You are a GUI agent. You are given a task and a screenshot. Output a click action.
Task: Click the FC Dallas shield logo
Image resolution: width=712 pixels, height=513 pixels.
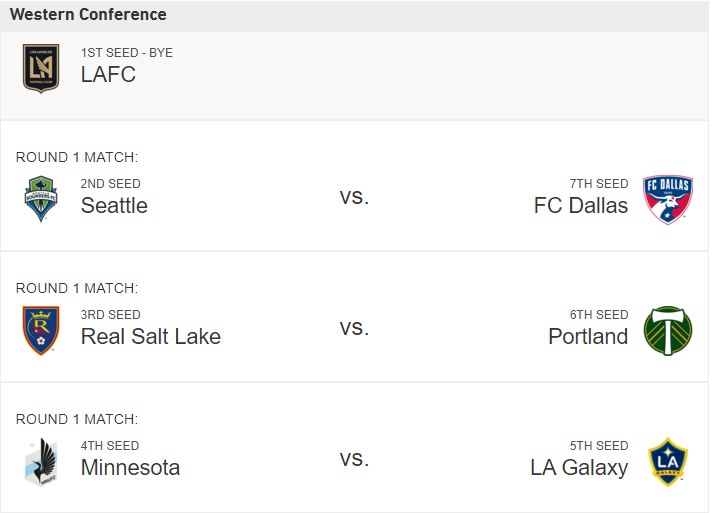tap(667, 199)
